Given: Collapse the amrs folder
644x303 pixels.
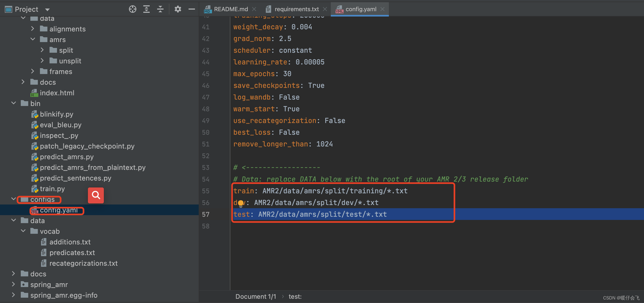Looking at the screenshot, I should (x=32, y=39).
